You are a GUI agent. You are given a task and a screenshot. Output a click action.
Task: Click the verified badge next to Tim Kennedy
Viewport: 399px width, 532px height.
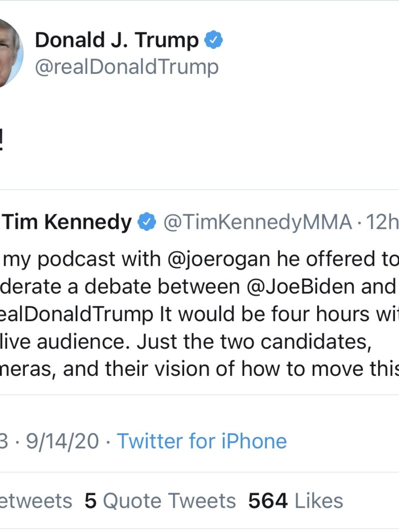147,222
